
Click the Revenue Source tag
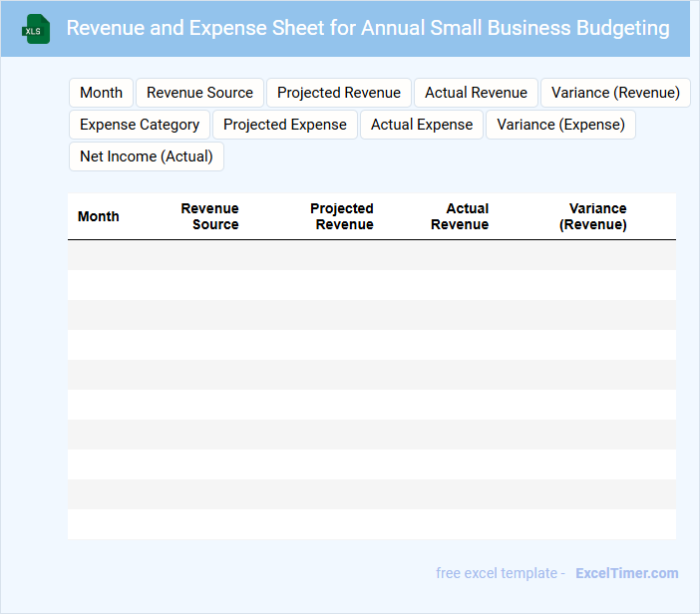point(199,93)
